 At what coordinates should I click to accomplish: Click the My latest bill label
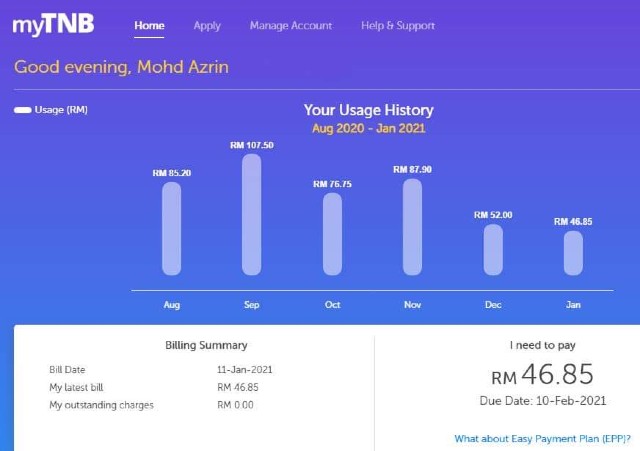(76, 387)
